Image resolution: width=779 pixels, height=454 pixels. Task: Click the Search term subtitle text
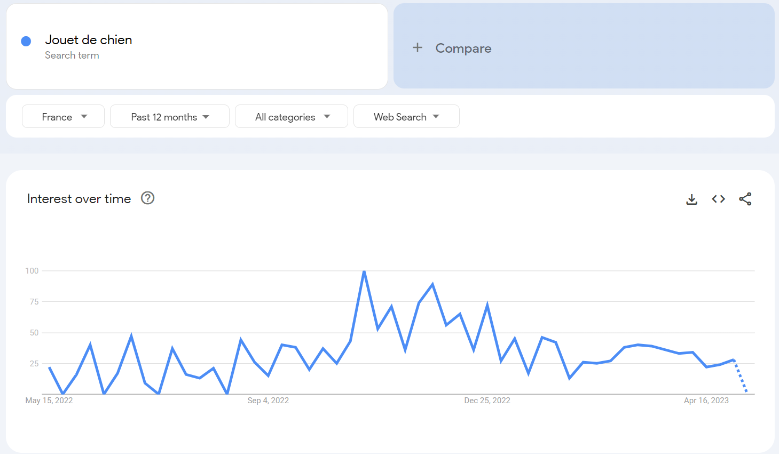[x=72, y=56]
